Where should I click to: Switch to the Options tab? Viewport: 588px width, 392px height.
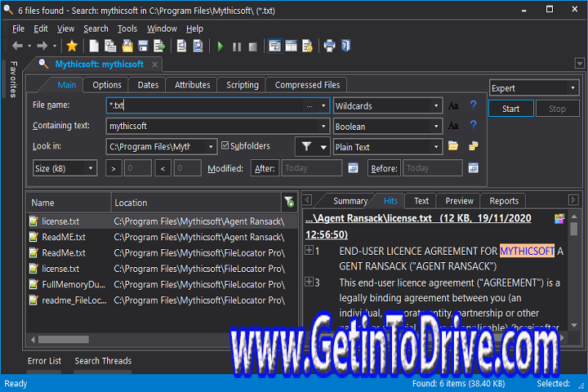pos(107,85)
